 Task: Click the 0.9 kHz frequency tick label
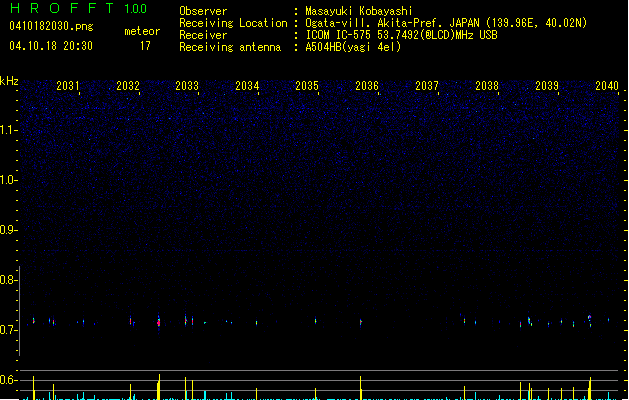(8, 230)
